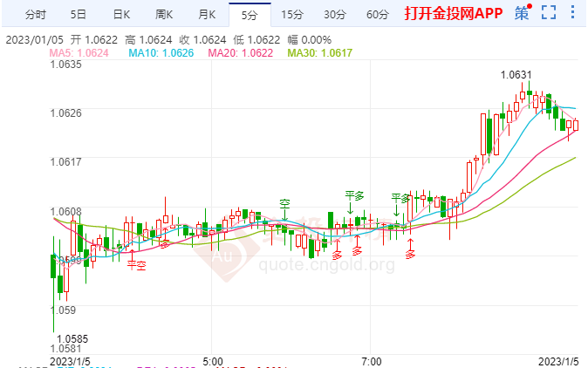This screenshot has height=368, width=588.
Task: Click the 低 1.0622 low price value
Action: pos(256,40)
